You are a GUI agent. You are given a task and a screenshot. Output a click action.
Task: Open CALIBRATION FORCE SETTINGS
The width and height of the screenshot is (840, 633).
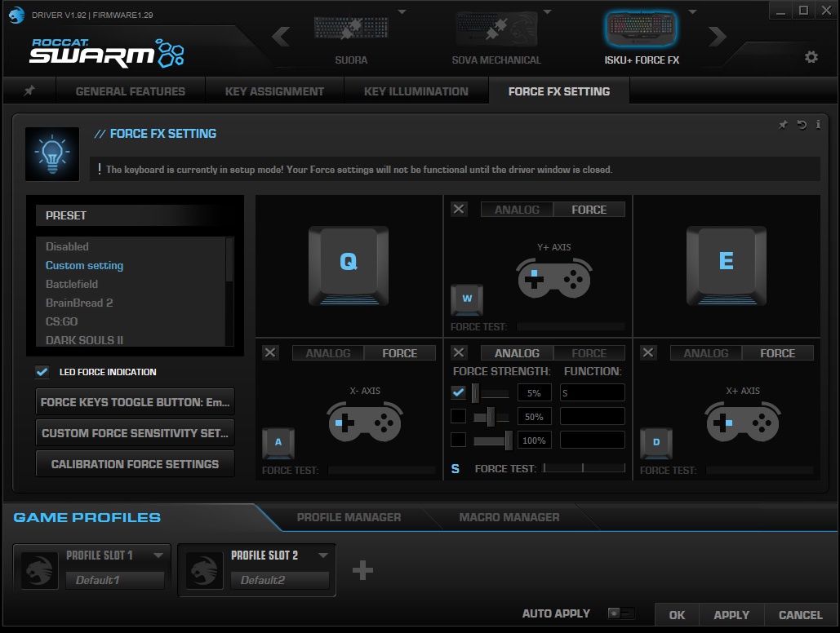pyautogui.click(x=135, y=464)
